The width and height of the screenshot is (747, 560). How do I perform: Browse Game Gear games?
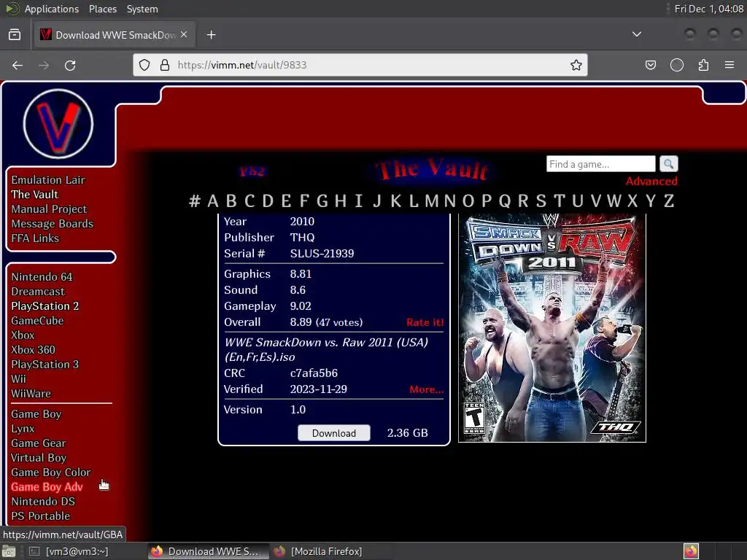coord(39,443)
